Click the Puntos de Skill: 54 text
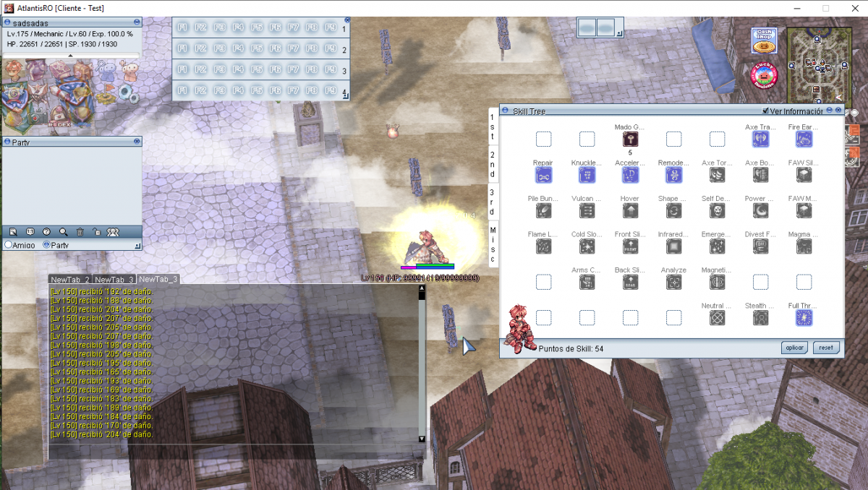Image resolution: width=868 pixels, height=490 pixels. click(x=571, y=348)
